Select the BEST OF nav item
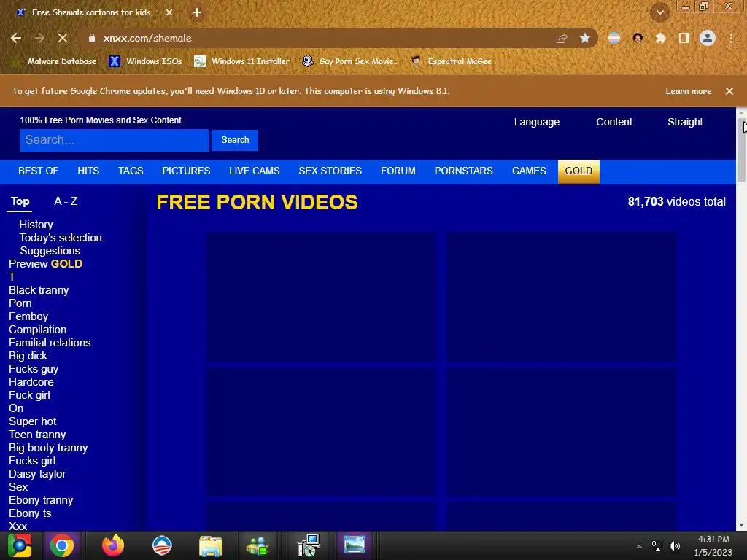Viewport: 747px width, 560px height. [38, 171]
